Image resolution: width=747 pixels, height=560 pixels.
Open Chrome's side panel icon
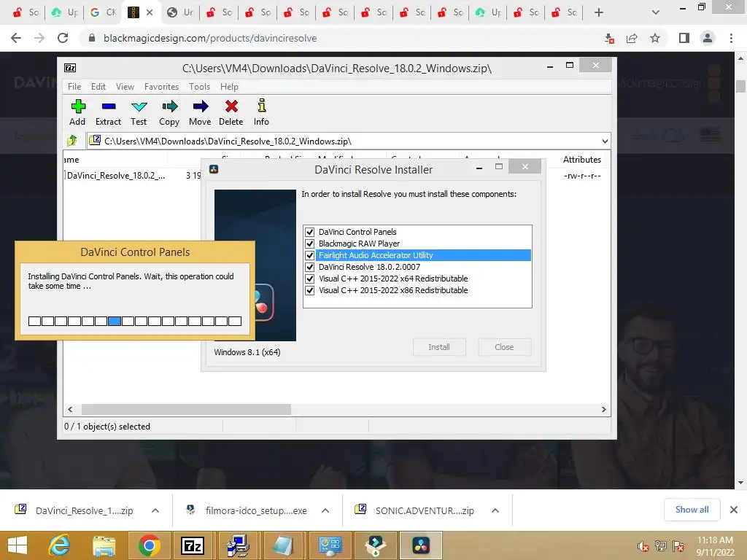pos(684,38)
